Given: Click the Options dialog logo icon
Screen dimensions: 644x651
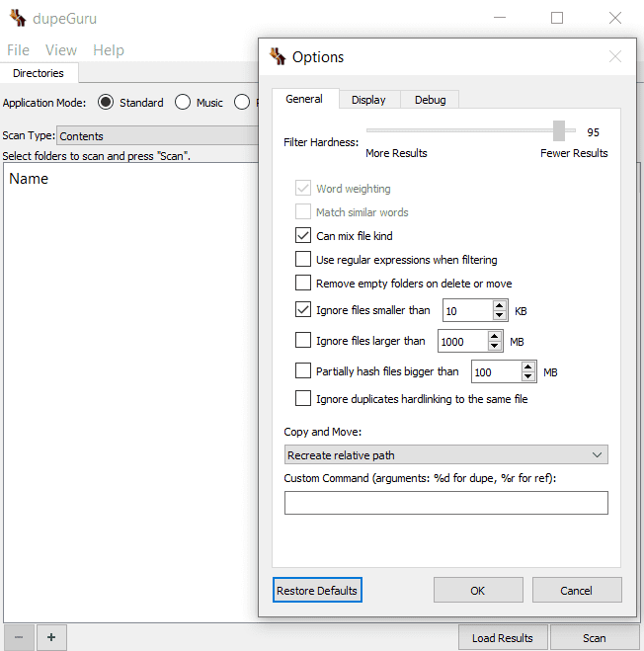Looking at the screenshot, I should [x=278, y=56].
